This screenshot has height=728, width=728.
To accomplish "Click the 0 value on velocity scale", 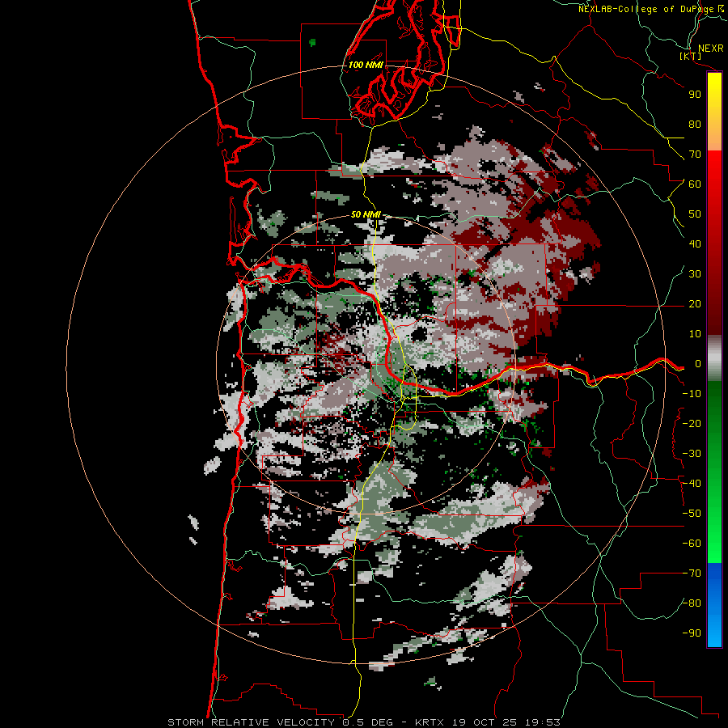I will coord(698,364).
